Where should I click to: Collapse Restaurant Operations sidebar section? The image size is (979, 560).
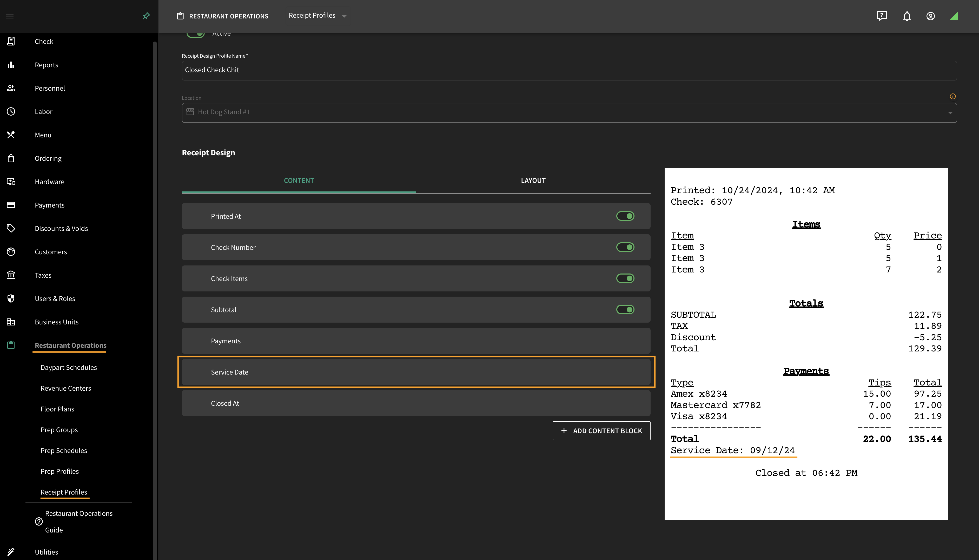[x=70, y=345]
